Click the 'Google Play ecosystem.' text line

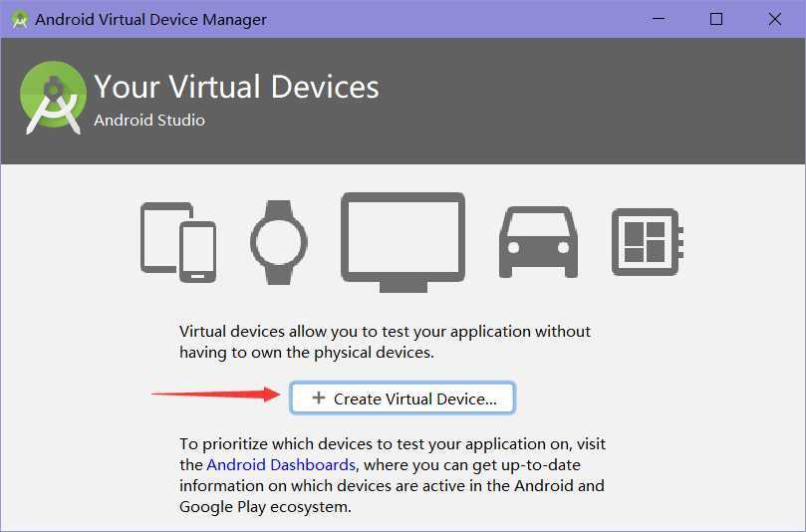(265, 507)
